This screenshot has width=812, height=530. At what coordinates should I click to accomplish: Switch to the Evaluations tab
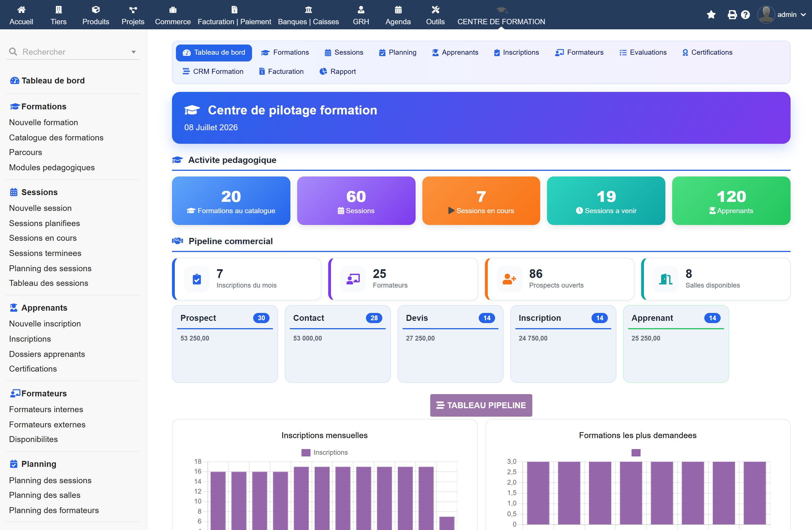coord(643,52)
